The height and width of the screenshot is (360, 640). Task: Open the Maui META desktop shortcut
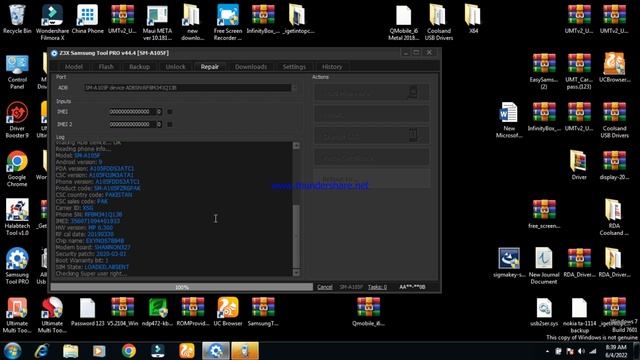tap(157, 22)
